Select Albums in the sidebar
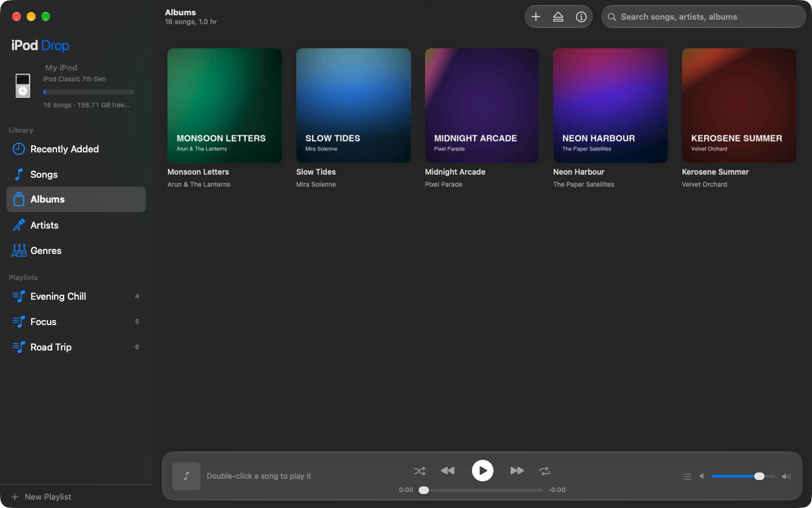The image size is (812, 508). 76,199
